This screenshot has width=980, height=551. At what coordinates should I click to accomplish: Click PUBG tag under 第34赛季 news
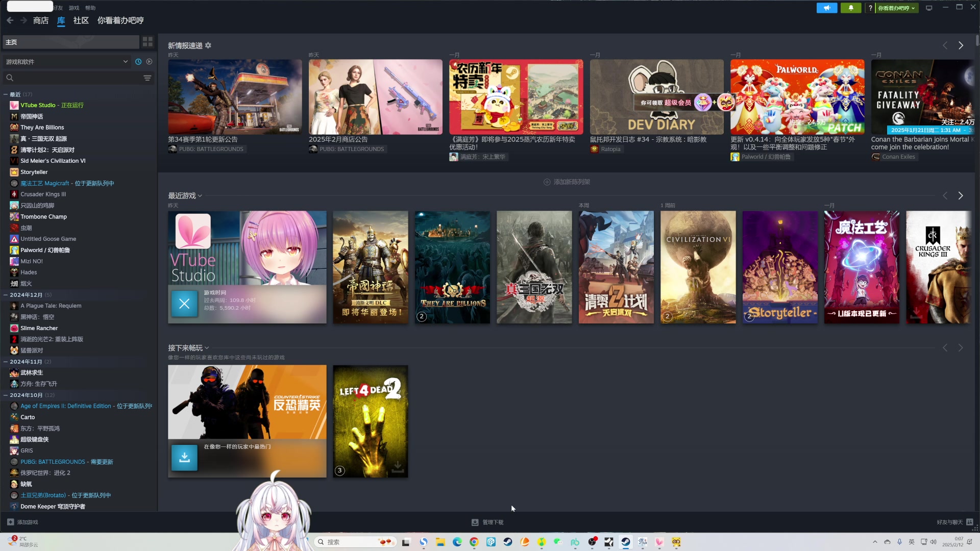(206, 149)
